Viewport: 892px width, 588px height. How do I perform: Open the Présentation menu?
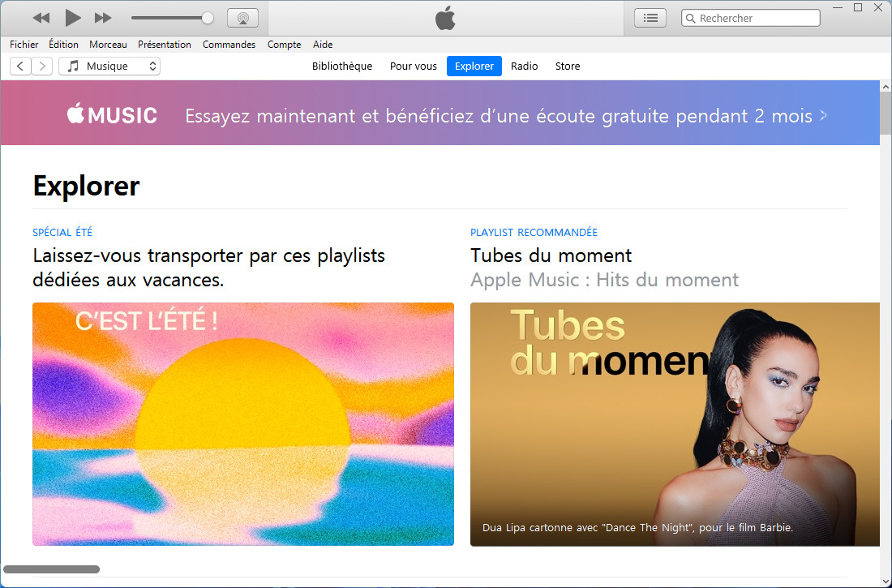pos(165,45)
